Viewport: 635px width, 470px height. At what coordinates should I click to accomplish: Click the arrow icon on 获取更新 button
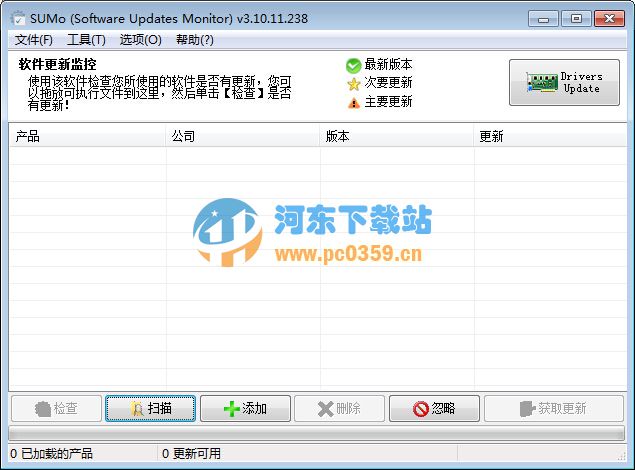point(527,408)
